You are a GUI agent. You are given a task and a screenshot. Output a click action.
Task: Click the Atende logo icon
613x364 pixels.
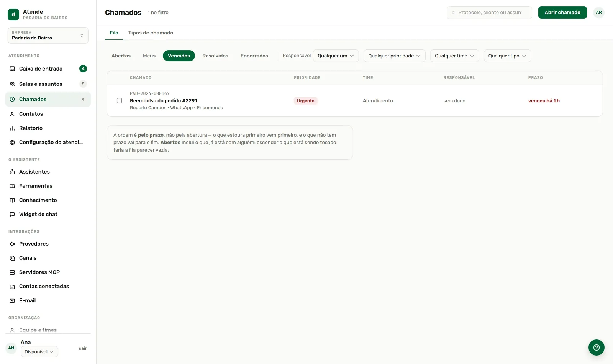pos(13,15)
